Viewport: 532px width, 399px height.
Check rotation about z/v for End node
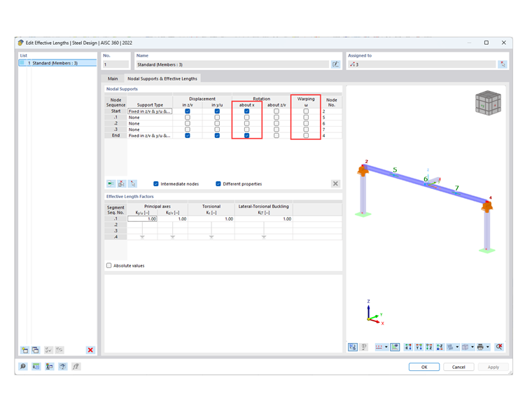coord(276,135)
